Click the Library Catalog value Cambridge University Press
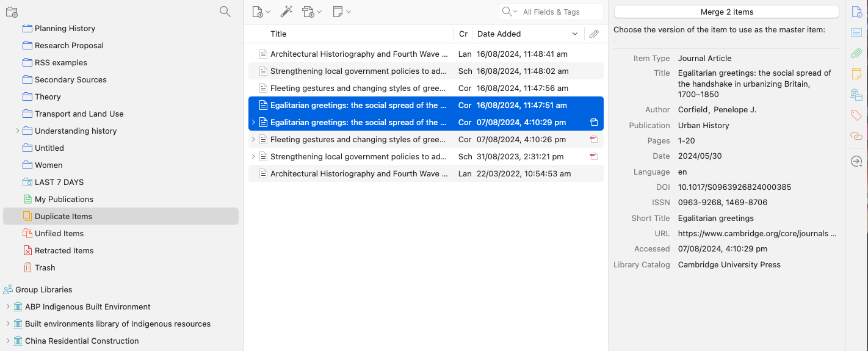 (x=729, y=264)
